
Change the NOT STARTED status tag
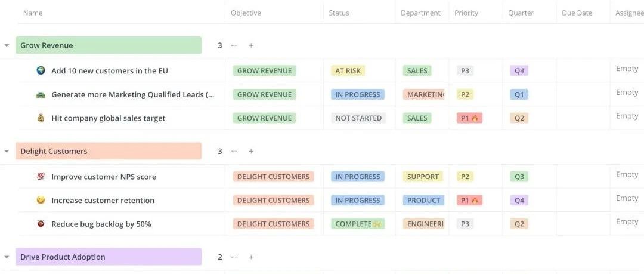[358, 118]
